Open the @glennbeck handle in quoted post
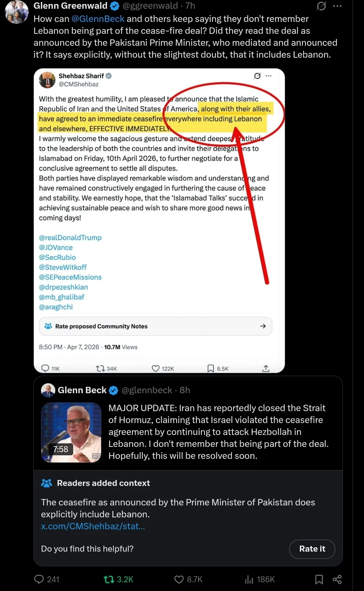Image resolution: width=364 pixels, height=591 pixels. 147,390
